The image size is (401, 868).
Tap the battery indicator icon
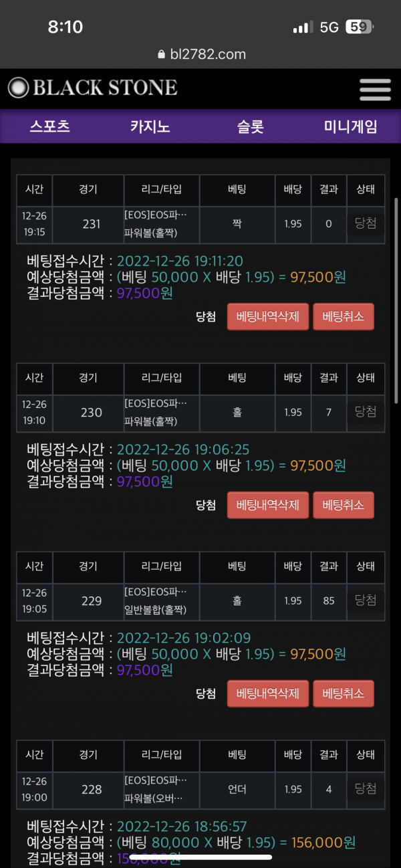pyautogui.click(x=360, y=27)
